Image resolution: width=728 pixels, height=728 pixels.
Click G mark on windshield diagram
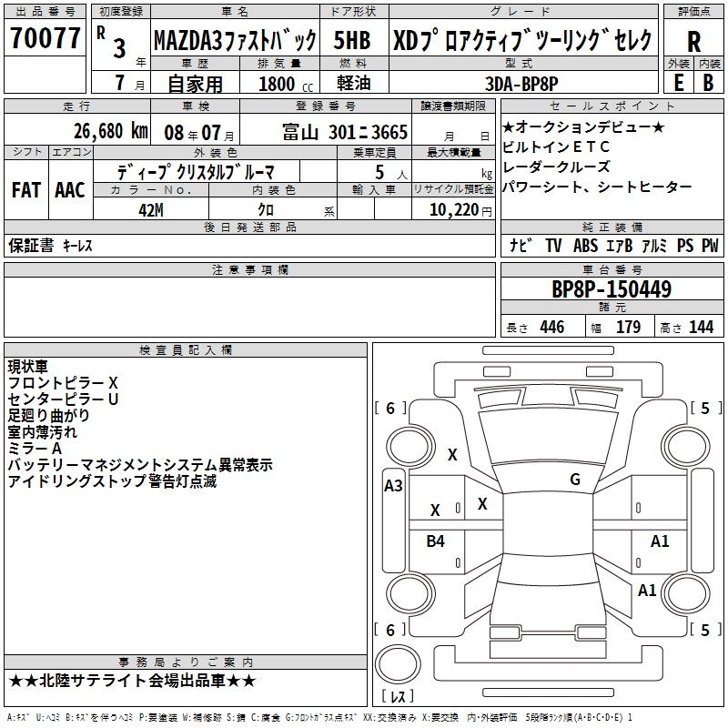[x=575, y=480]
